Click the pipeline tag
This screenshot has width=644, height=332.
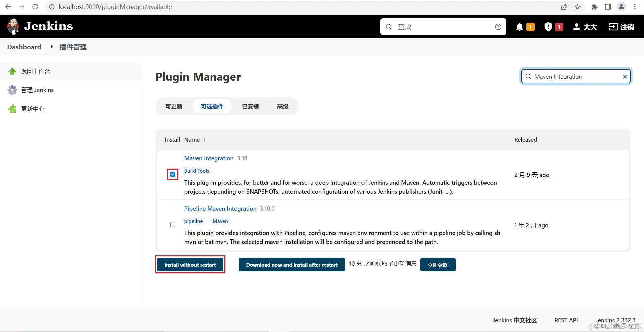(x=194, y=221)
